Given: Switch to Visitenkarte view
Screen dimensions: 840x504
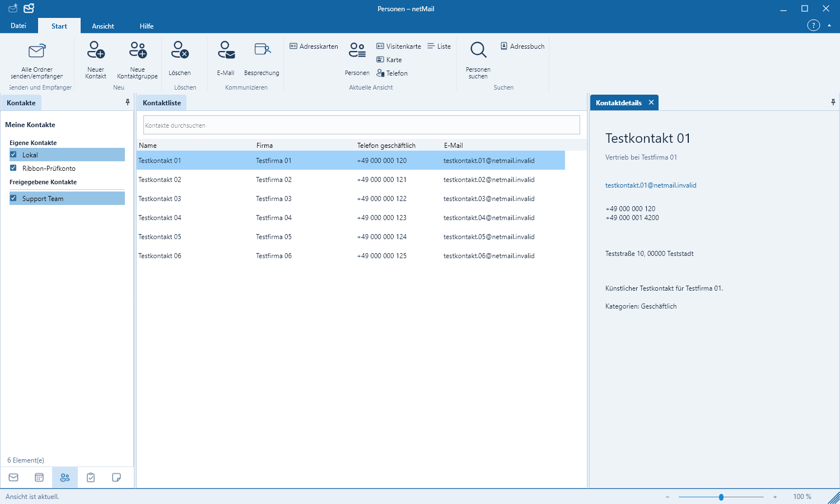Looking at the screenshot, I should (399, 46).
